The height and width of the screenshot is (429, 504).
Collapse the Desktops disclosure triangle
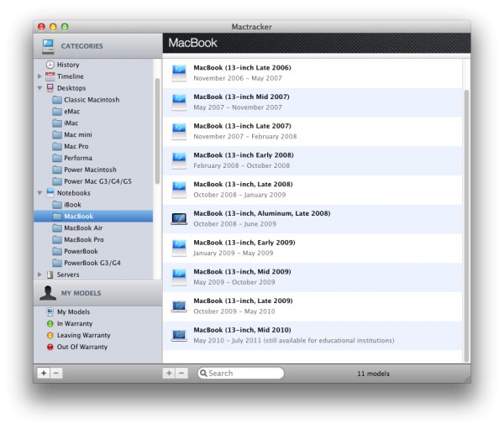[39, 88]
